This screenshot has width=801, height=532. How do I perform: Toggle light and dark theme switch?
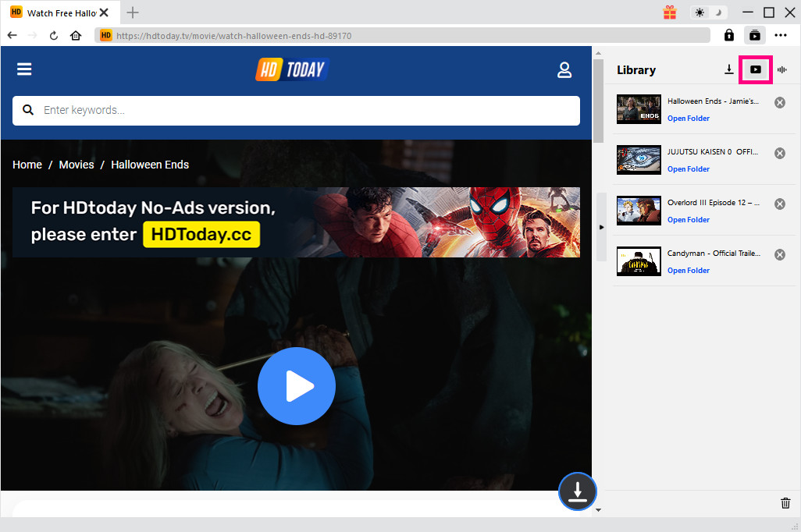click(709, 12)
